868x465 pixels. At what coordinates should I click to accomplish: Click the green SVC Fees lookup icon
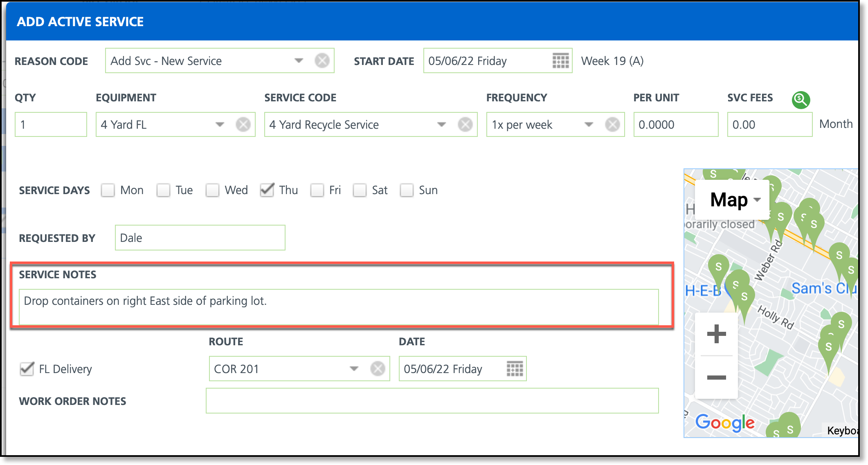click(801, 100)
